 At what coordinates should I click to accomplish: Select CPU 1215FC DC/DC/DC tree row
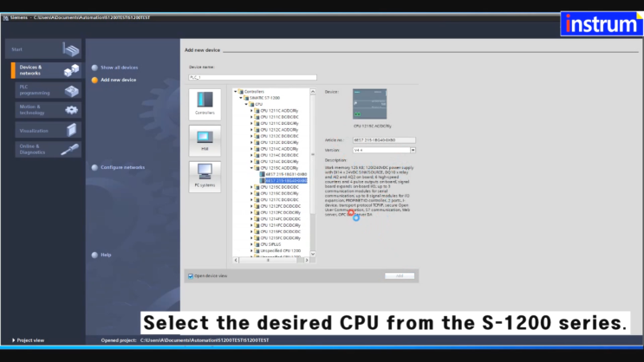(x=279, y=231)
